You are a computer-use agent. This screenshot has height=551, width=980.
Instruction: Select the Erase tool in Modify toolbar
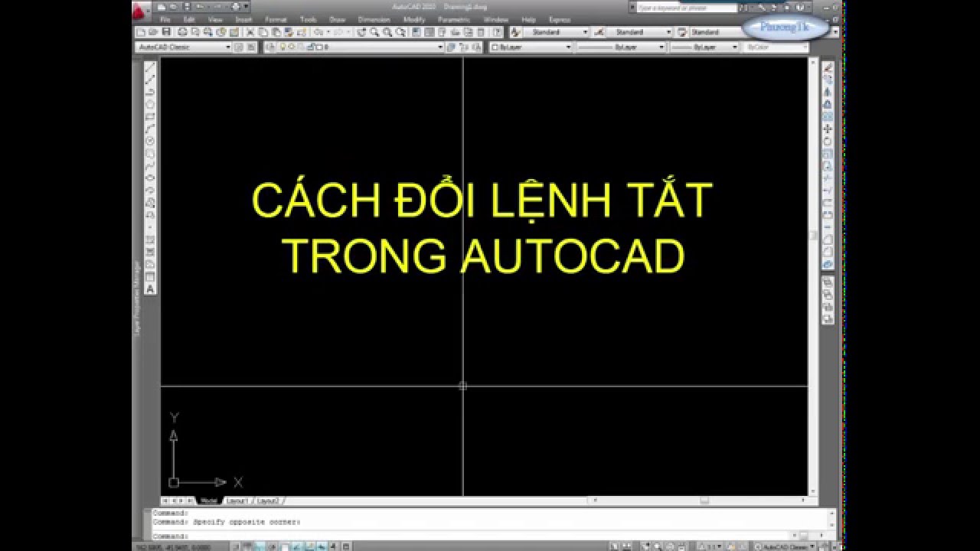(x=828, y=67)
